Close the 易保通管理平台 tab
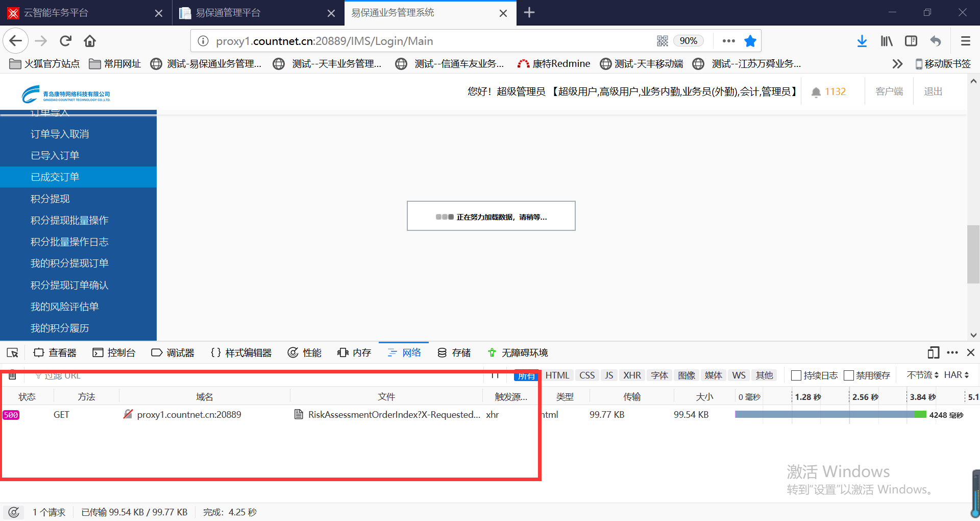The width and height of the screenshot is (980, 521). [331, 13]
